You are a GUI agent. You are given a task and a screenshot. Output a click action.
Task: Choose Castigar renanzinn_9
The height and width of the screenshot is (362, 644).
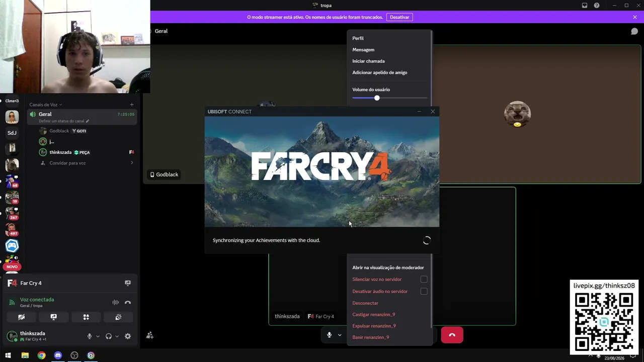373,315
